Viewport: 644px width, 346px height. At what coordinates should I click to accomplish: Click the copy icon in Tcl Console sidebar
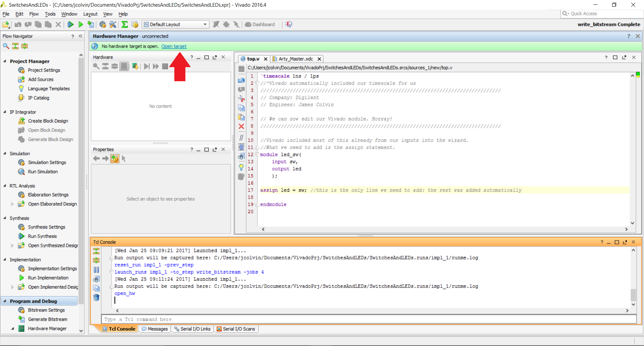[97, 288]
